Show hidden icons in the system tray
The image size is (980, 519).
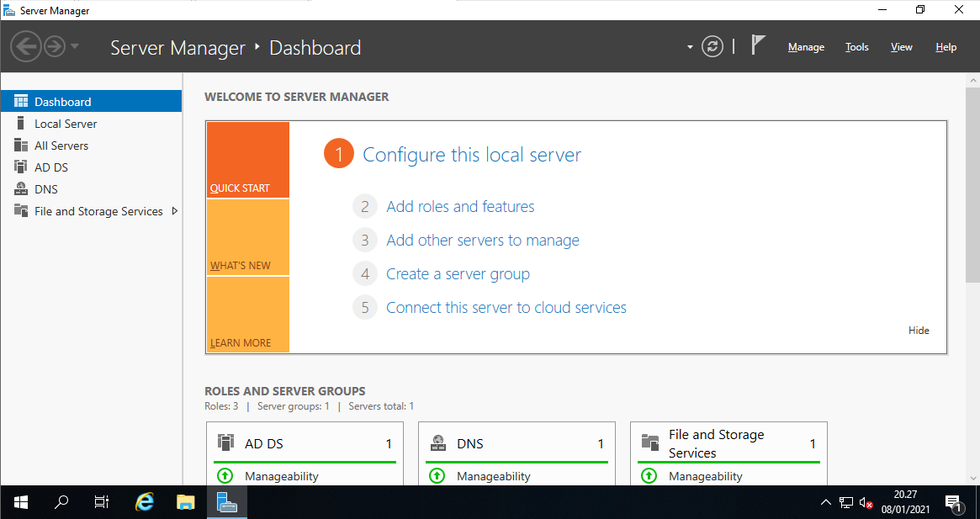(x=825, y=502)
